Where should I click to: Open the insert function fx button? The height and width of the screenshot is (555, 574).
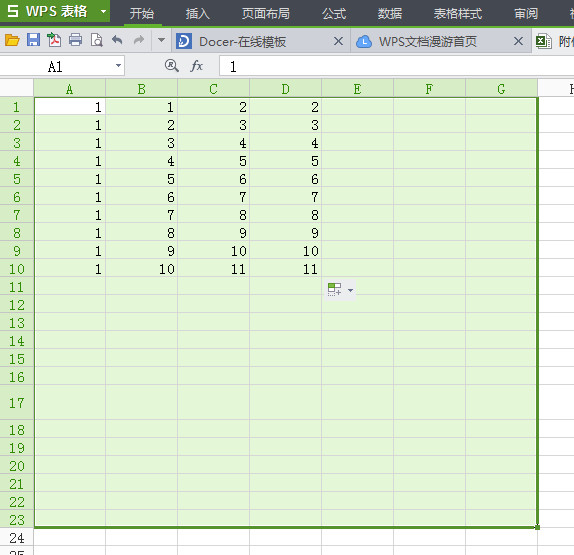pyautogui.click(x=197, y=66)
